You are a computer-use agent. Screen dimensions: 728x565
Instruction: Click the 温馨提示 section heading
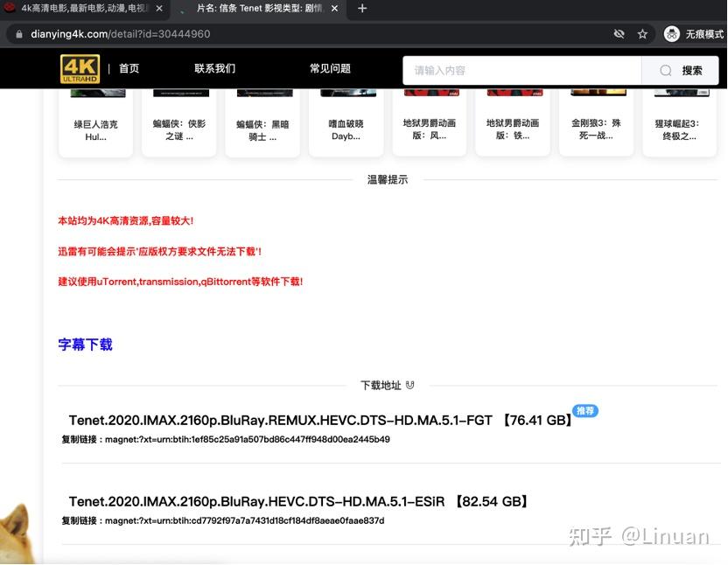(388, 179)
